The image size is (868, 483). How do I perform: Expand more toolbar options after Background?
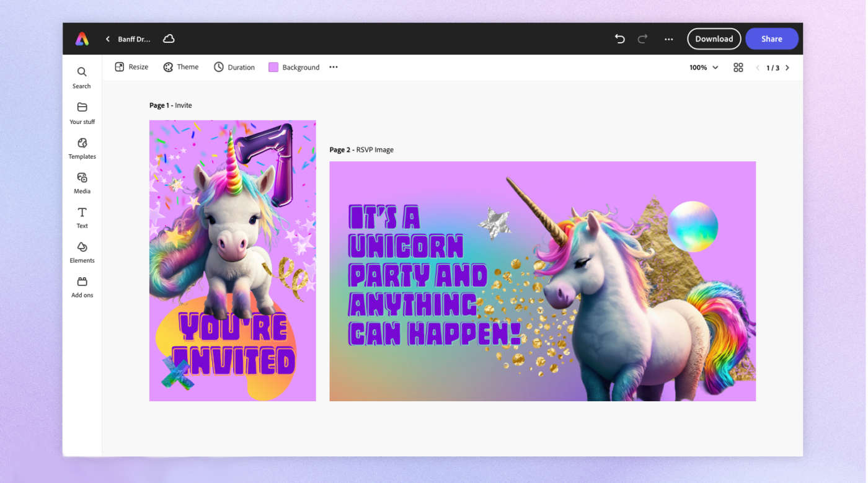tap(334, 67)
